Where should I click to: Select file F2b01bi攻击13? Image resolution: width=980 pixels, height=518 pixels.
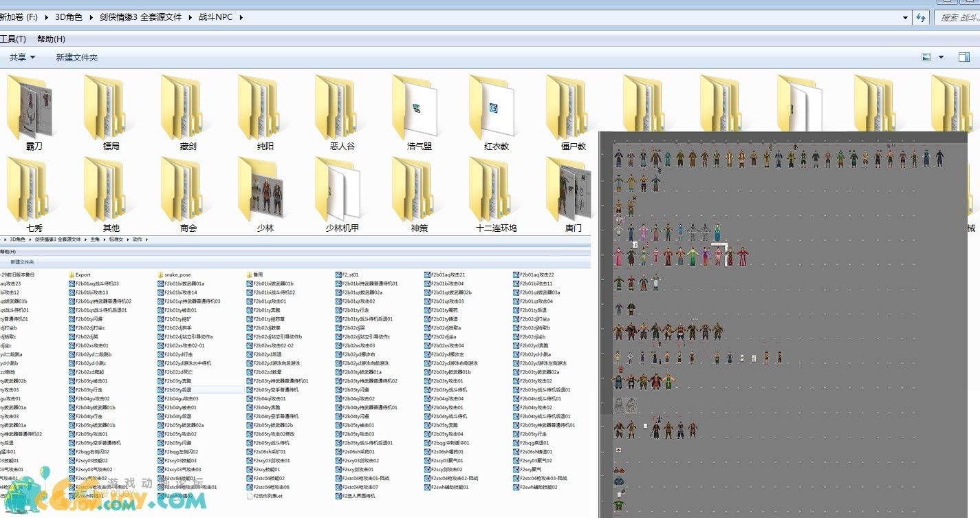(88, 292)
